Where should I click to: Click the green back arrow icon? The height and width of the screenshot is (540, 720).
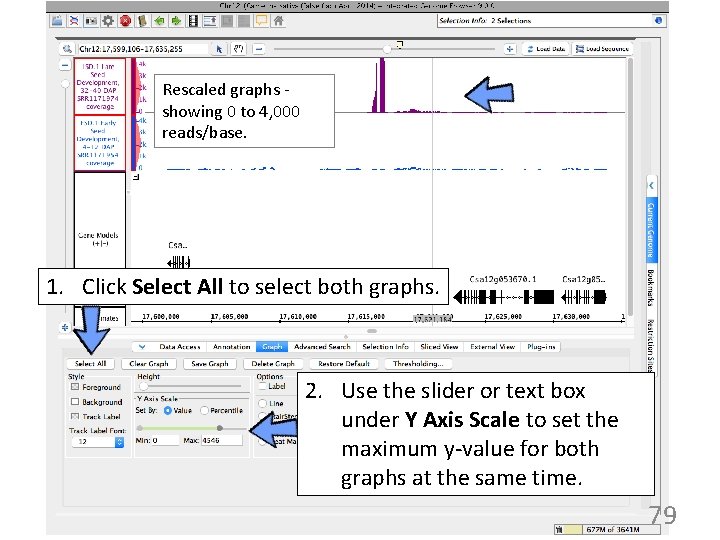159,21
